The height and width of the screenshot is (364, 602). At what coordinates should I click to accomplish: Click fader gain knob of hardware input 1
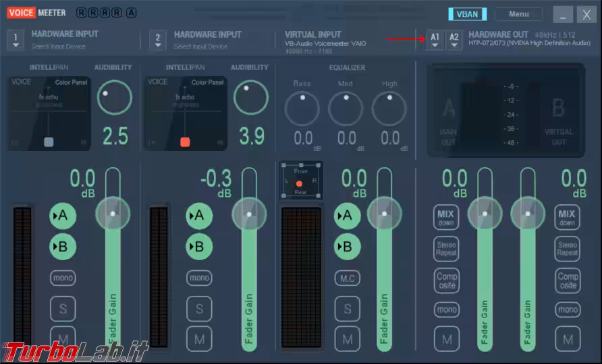113,214
